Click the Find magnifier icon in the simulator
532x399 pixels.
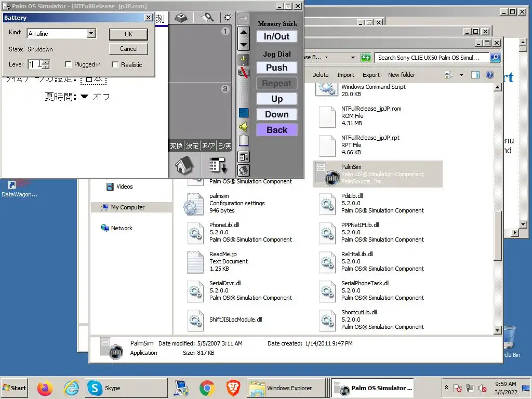pos(207,18)
